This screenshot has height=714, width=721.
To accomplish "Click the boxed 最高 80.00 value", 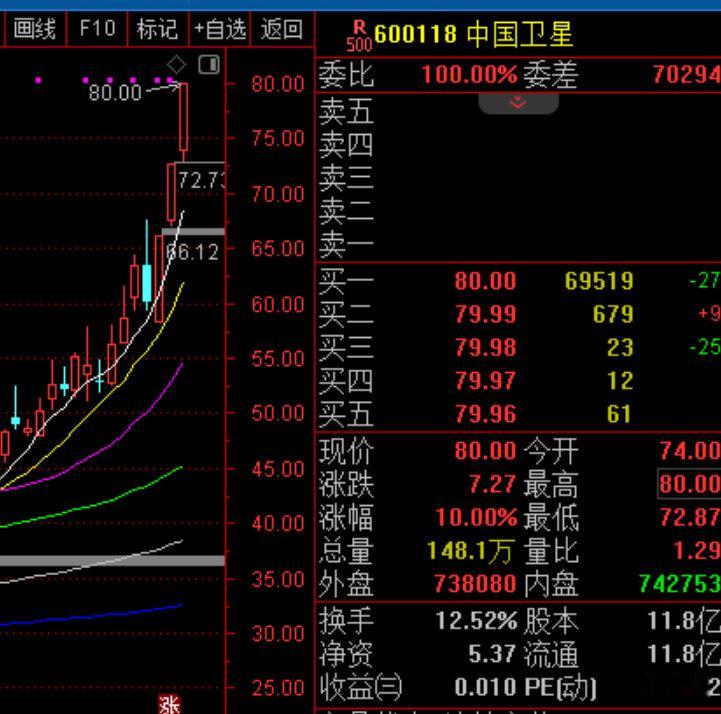I will coord(689,484).
